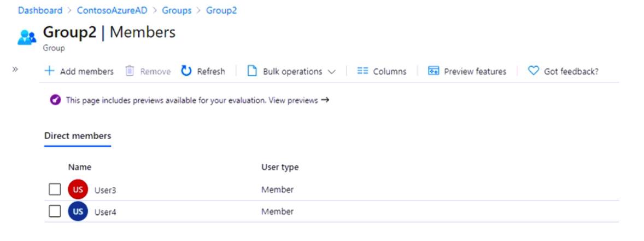This screenshot has height=241, width=644.
Task: Select the User4 checkbox
Action: (55, 211)
